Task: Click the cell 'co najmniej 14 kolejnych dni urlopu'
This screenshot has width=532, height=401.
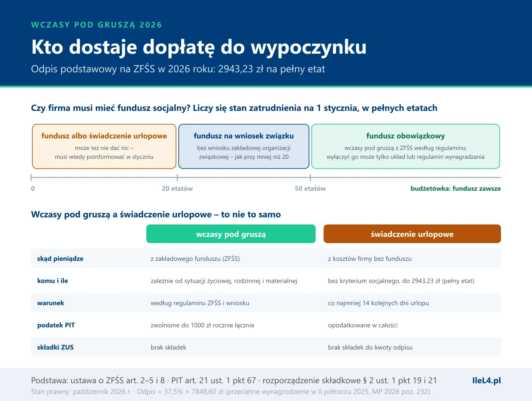Action: point(379,303)
